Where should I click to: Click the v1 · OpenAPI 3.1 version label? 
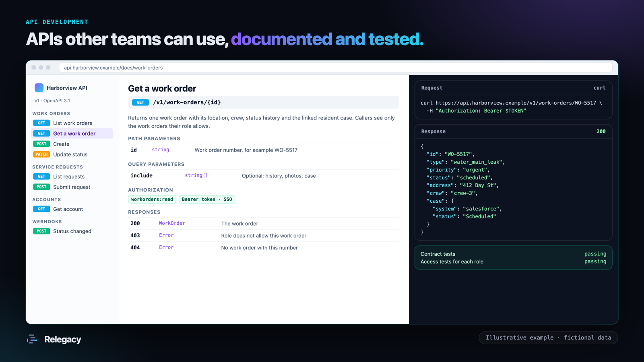[52, 101]
